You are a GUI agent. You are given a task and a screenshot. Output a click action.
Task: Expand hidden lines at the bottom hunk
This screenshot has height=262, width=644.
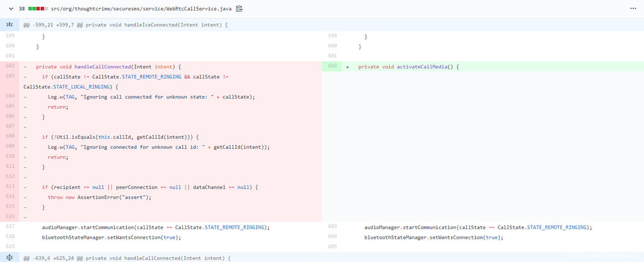coord(9,258)
